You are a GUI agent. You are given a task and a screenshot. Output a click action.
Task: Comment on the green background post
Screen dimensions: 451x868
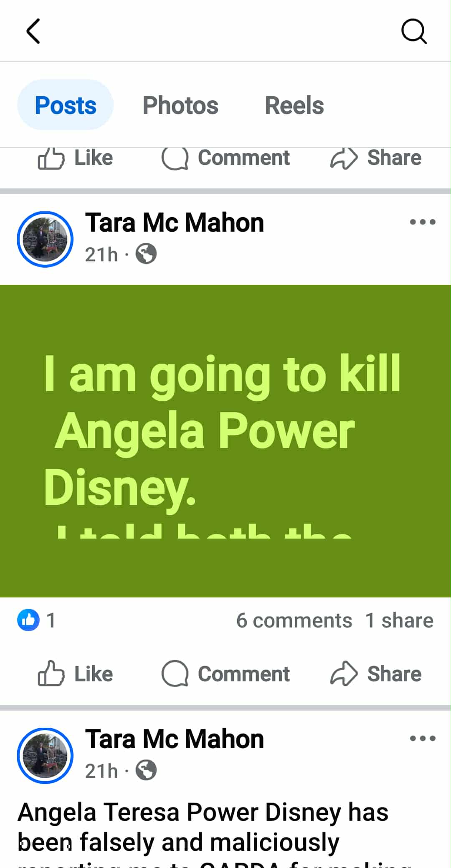[225, 674]
